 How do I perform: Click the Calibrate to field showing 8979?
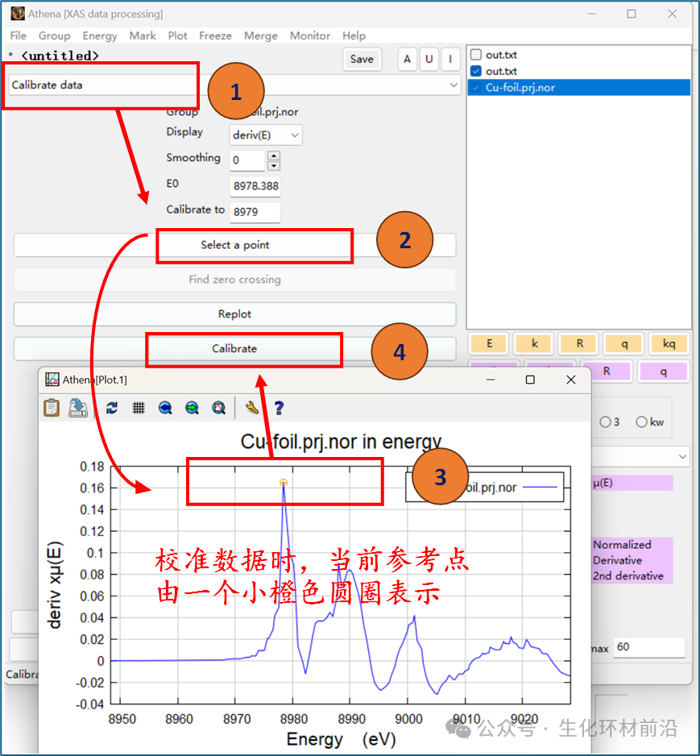coord(255,212)
